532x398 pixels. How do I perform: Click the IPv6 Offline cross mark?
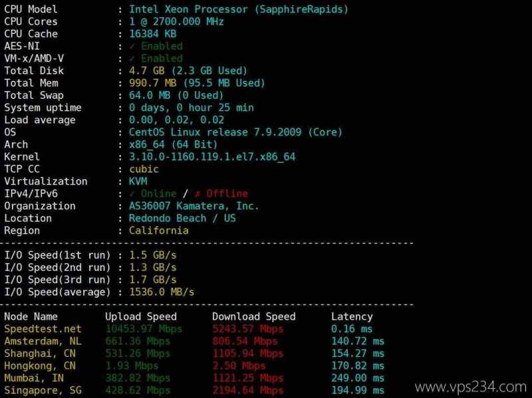(x=198, y=194)
